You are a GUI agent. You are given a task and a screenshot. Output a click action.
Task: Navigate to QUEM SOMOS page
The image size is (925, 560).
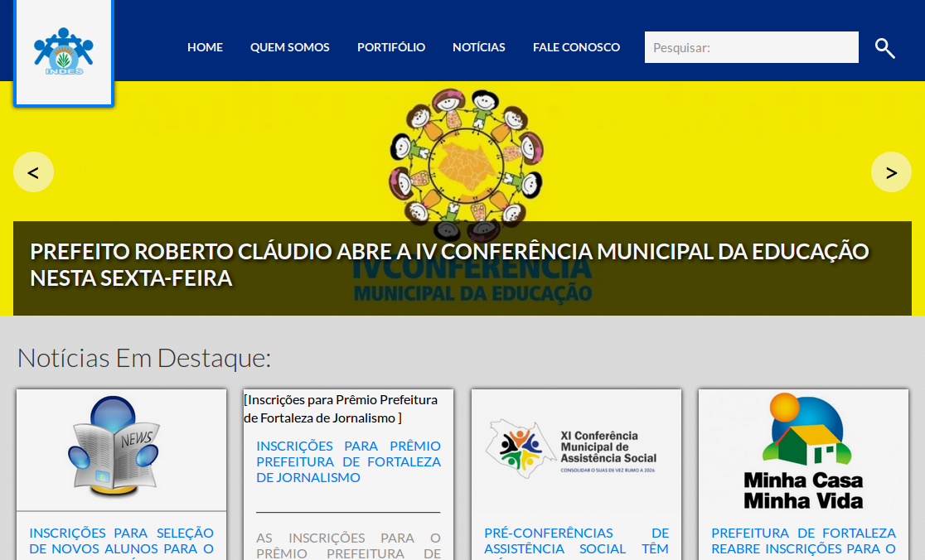289,47
